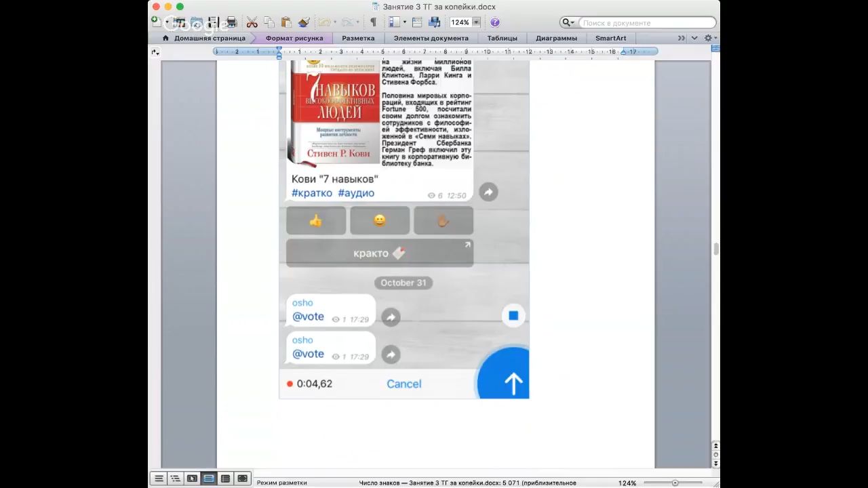This screenshot has width=868, height=488.
Task: Click the recording timer text
Action: [x=315, y=384]
